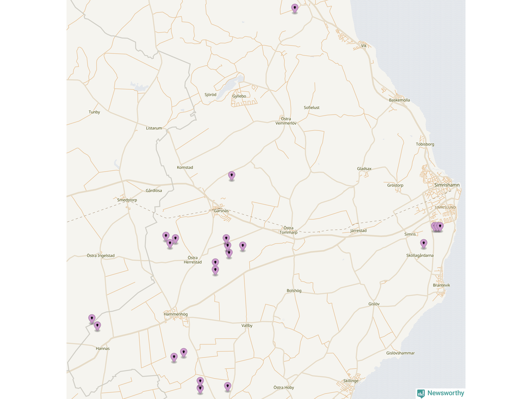This screenshot has height=399, width=532.
Task: Click the Sjöröd label
Action: (x=210, y=95)
